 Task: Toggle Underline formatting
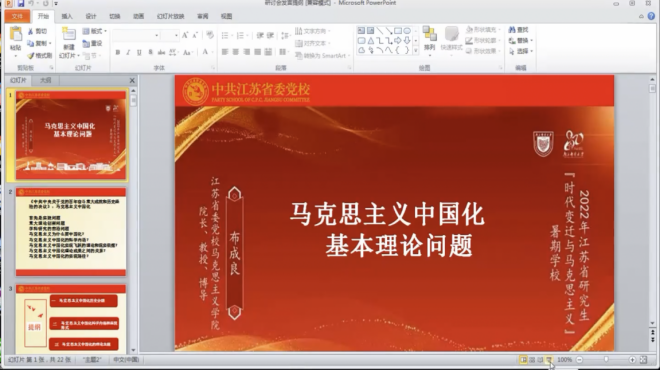click(139, 52)
